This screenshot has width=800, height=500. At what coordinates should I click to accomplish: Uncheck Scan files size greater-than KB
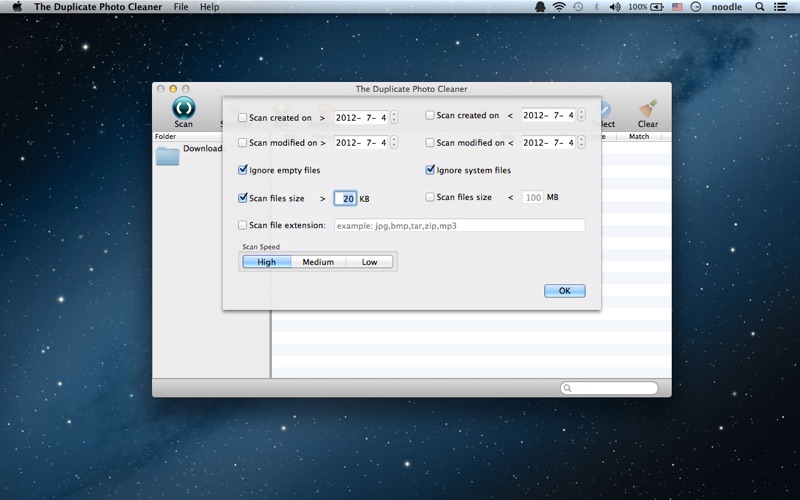[x=243, y=198]
